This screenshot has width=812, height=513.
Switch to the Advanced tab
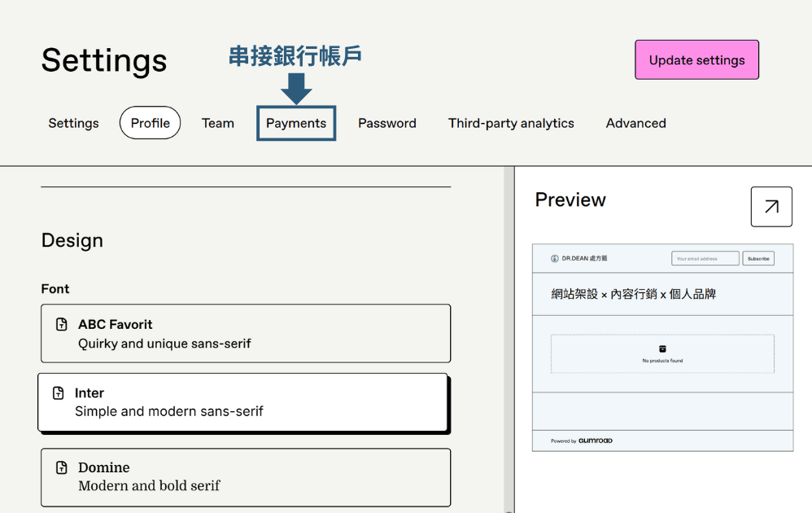pos(635,123)
